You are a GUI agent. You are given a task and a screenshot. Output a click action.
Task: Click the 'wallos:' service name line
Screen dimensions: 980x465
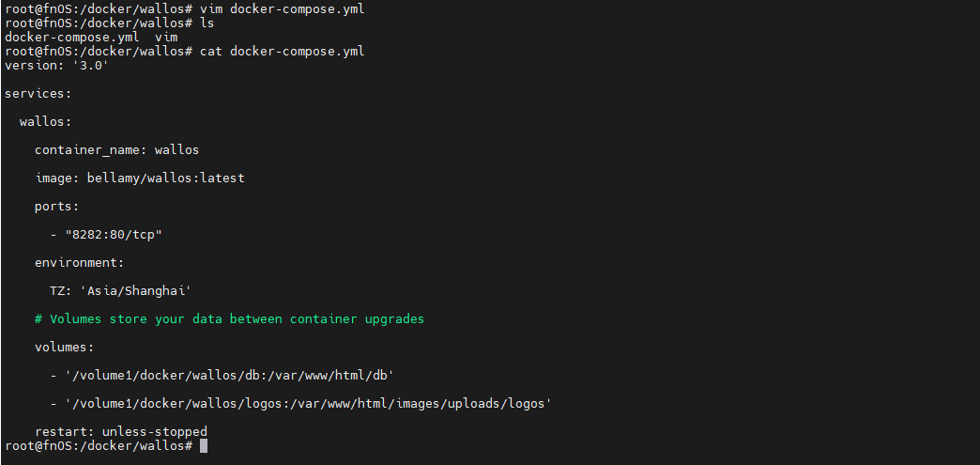tap(46, 122)
